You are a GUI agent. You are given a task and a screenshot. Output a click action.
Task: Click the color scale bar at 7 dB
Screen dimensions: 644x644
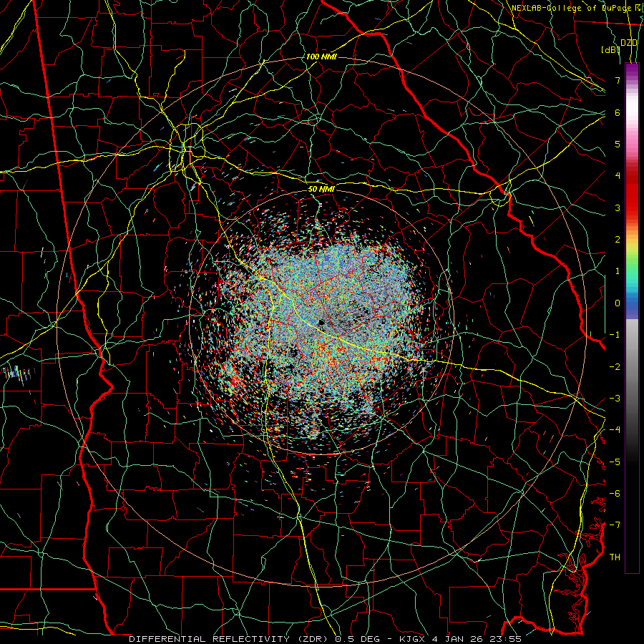[x=632, y=80]
